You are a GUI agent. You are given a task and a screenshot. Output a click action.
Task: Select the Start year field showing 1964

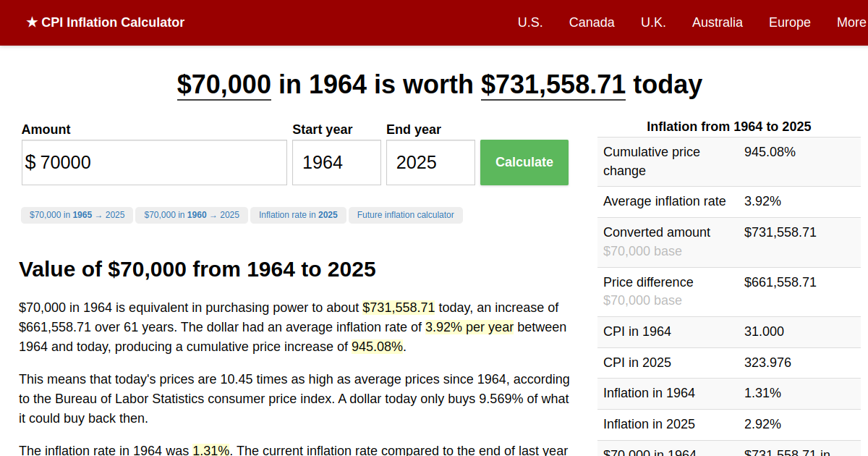coord(336,162)
